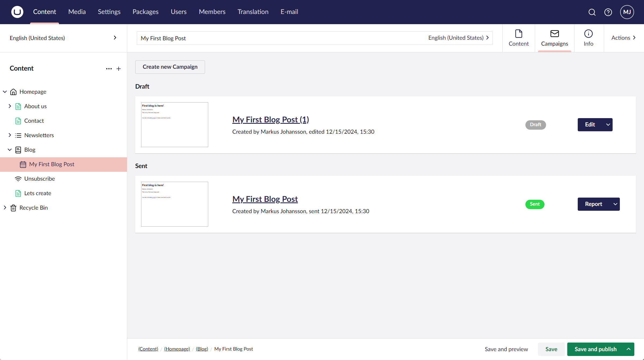
Task: Click the user avatar icon top right
Action: [628, 12]
